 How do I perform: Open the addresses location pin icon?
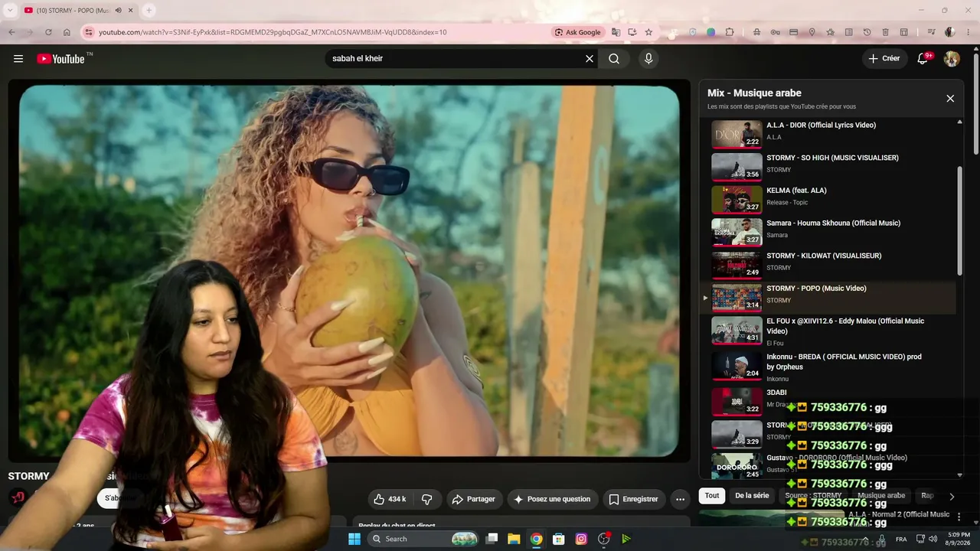click(x=812, y=32)
